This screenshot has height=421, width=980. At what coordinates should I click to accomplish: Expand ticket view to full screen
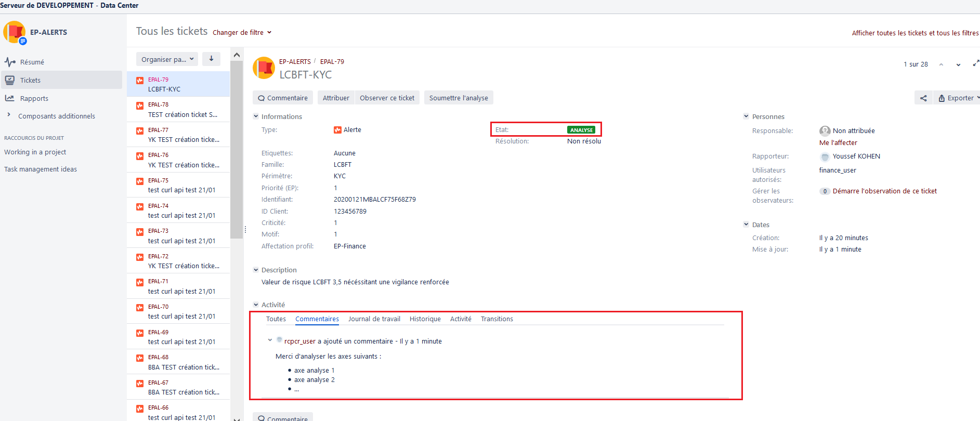[x=975, y=64]
